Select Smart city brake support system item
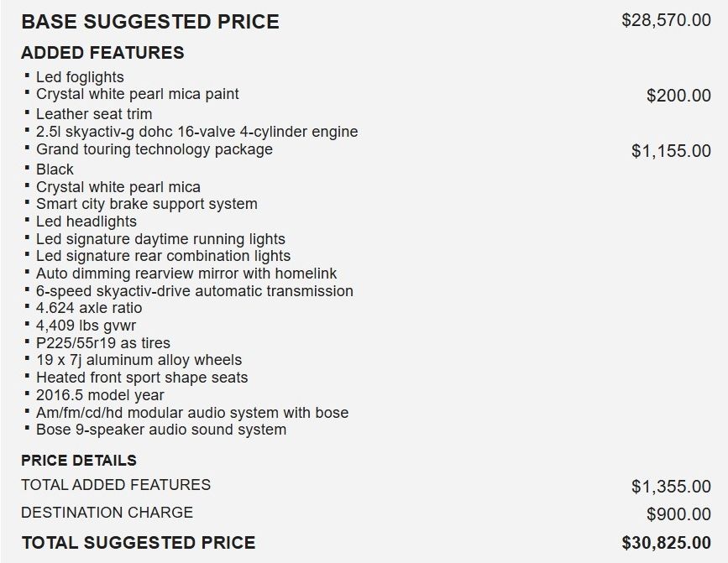This screenshot has width=728, height=563. (x=147, y=204)
